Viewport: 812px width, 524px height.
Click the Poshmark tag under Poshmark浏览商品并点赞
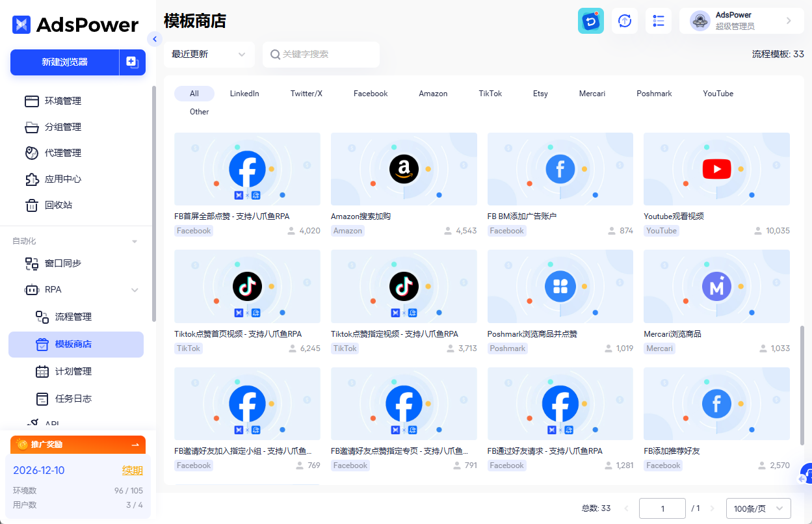coord(508,348)
